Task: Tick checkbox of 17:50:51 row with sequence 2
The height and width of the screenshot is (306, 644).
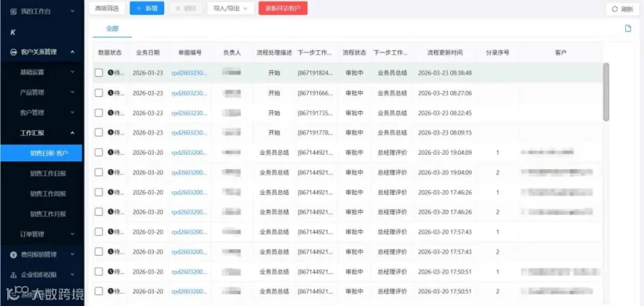Action: [99, 291]
